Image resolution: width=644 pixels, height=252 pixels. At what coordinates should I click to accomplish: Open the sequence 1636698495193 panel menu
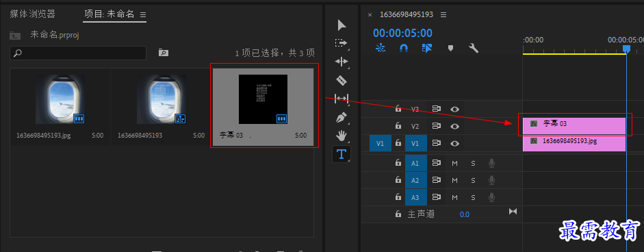443,14
